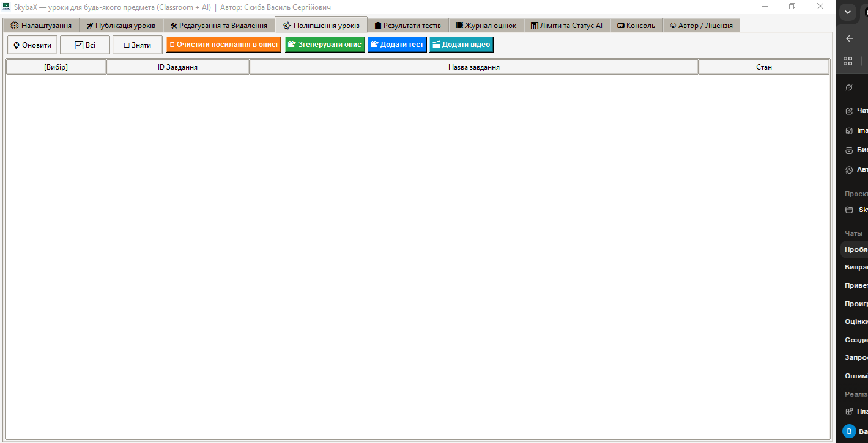Open the Редагування та Видалення tab
This screenshot has width=868, height=443.
(219, 26)
